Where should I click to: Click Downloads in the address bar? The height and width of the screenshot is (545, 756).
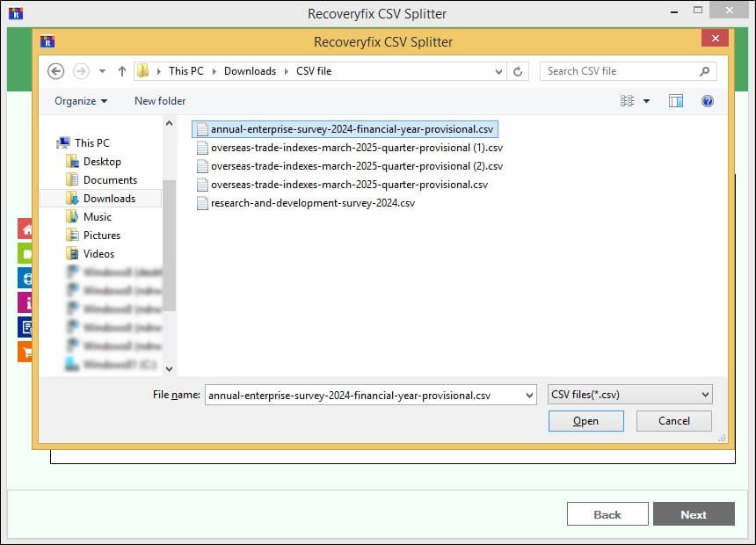click(250, 71)
